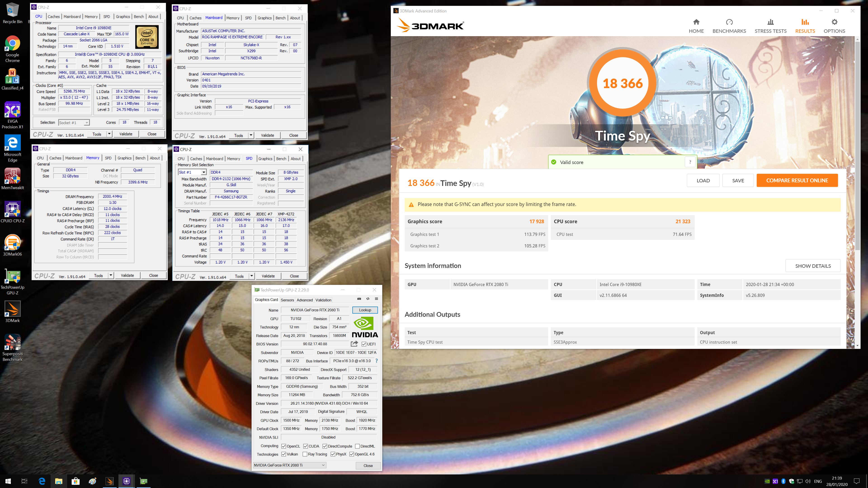
Task: Open STRESS TESTS in 3DMark navigation
Action: pos(770,26)
